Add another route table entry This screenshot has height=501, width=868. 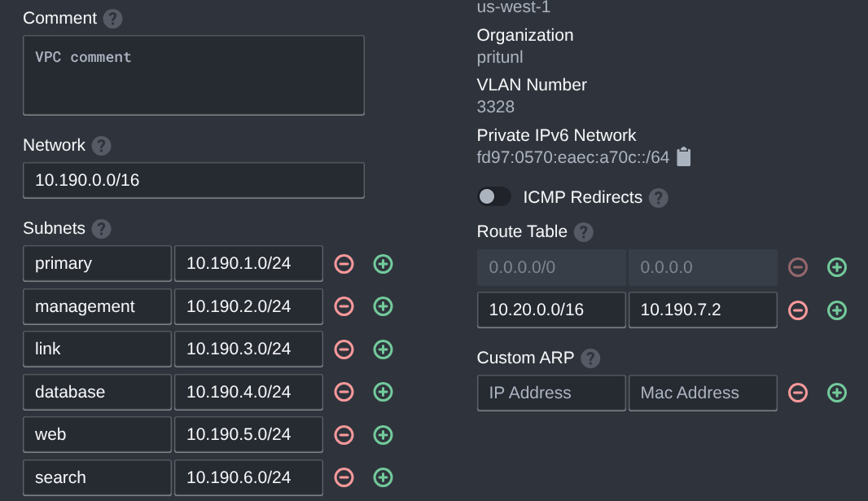click(837, 310)
